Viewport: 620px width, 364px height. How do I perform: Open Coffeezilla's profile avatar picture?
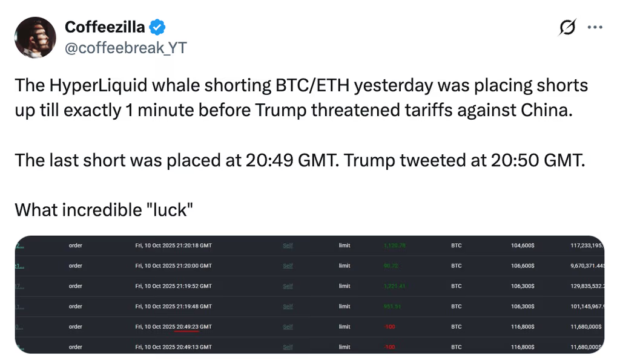point(36,37)
